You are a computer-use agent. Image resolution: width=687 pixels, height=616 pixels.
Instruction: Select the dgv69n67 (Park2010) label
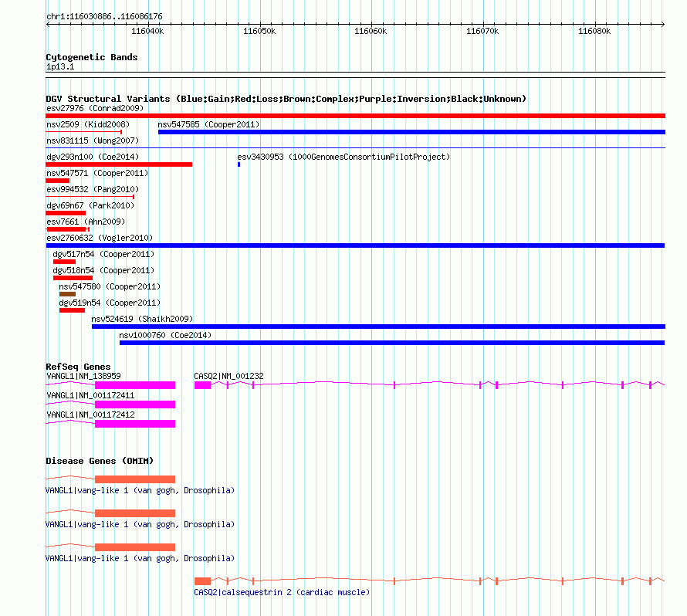90,205
